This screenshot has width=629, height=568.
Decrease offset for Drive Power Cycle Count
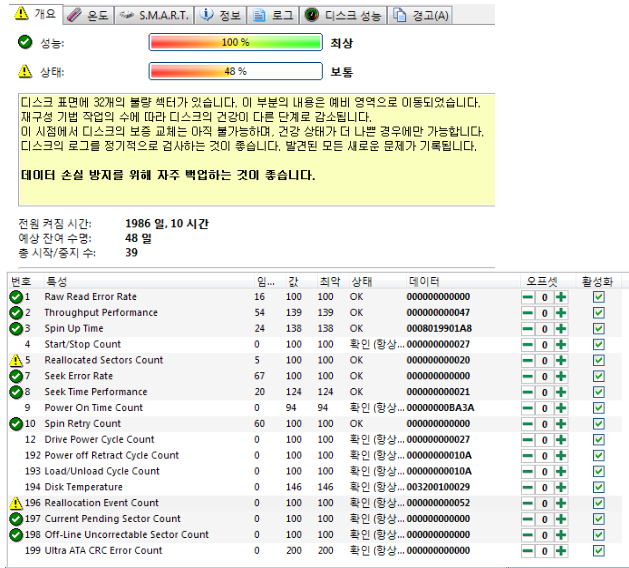[528, 440]
